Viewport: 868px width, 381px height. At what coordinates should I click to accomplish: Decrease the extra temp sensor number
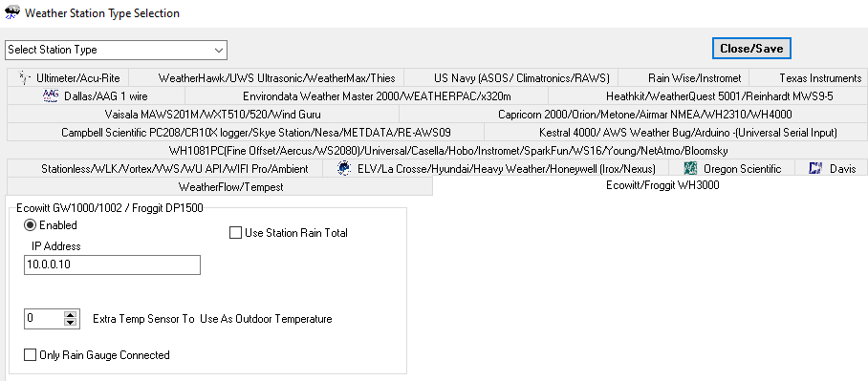[71, 323]
